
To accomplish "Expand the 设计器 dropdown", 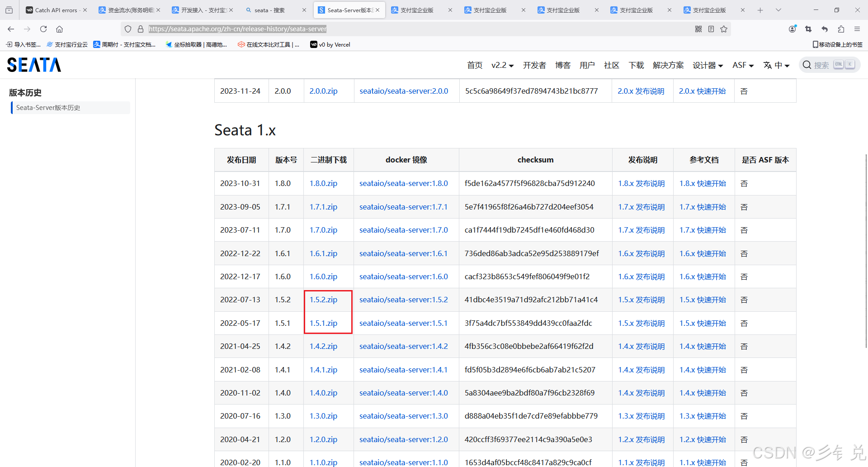I will point(708,65).
